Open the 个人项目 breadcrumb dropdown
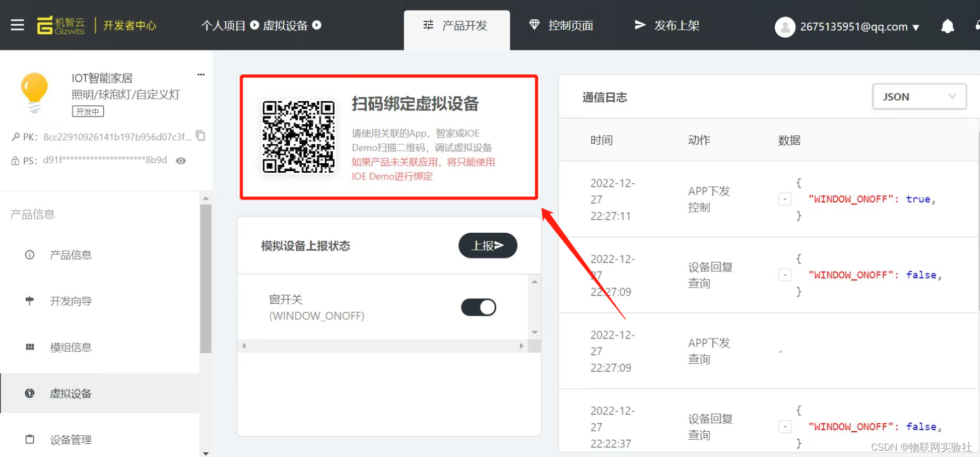The height and width of the screenshot is (457, 980). (255, 25)
